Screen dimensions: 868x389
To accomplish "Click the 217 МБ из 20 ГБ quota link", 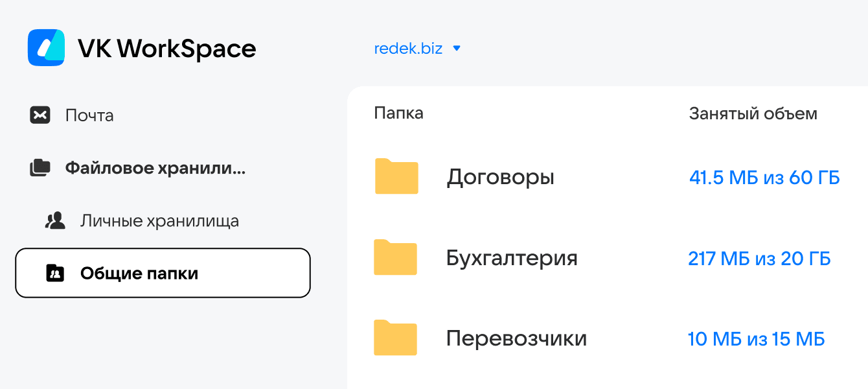I will pos(759,259).
